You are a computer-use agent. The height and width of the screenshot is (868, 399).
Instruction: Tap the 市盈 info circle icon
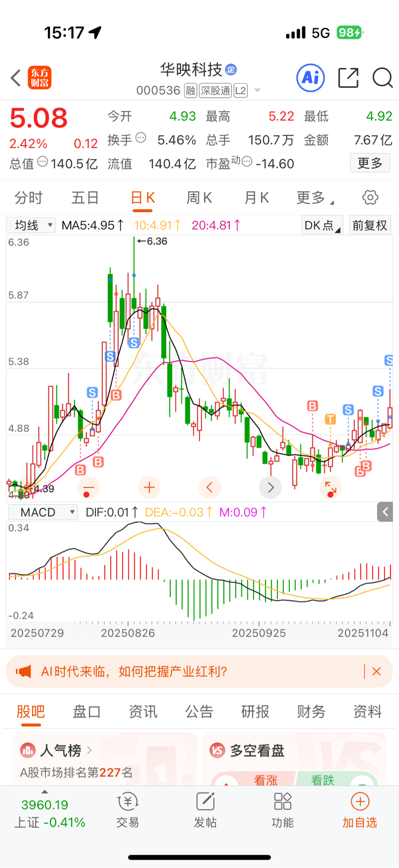247,162
